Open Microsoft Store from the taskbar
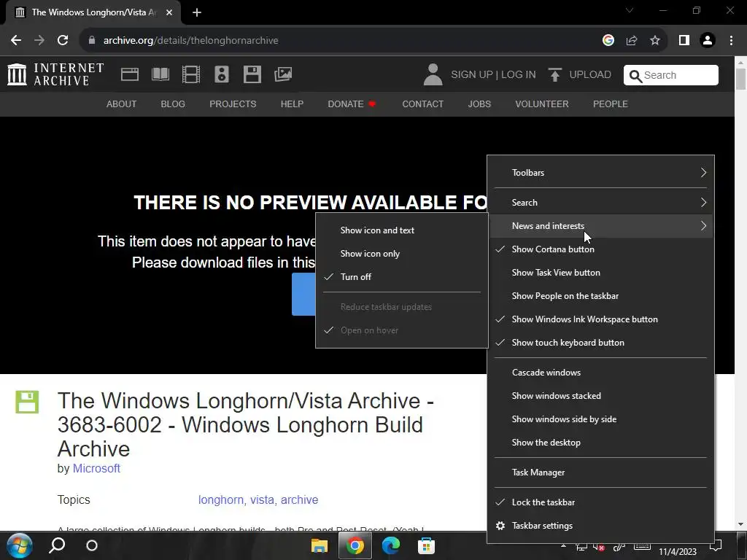 tap(426, 545)
